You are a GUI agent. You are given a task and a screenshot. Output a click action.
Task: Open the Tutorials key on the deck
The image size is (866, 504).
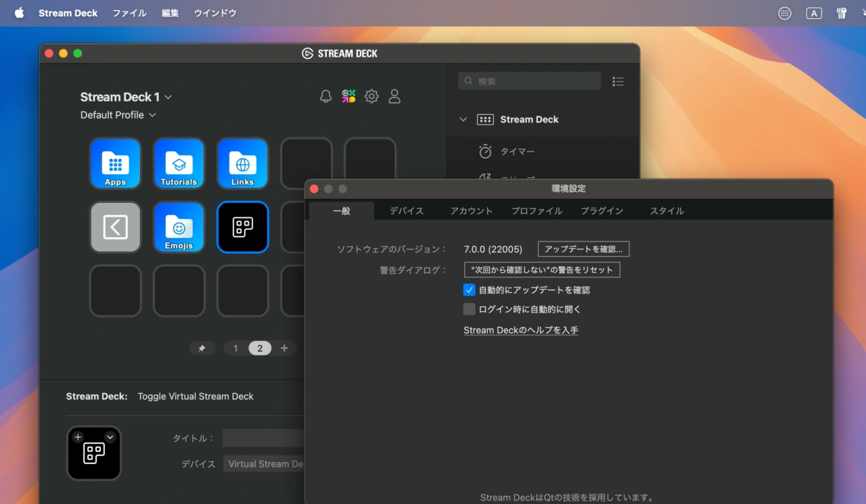(x=179, y=163)
